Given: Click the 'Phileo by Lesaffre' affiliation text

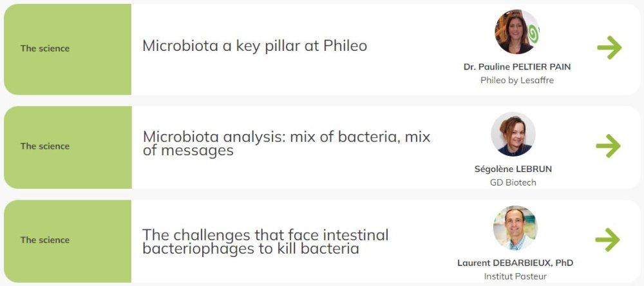Looking at the screenshot, I should [x=517, y=81].
